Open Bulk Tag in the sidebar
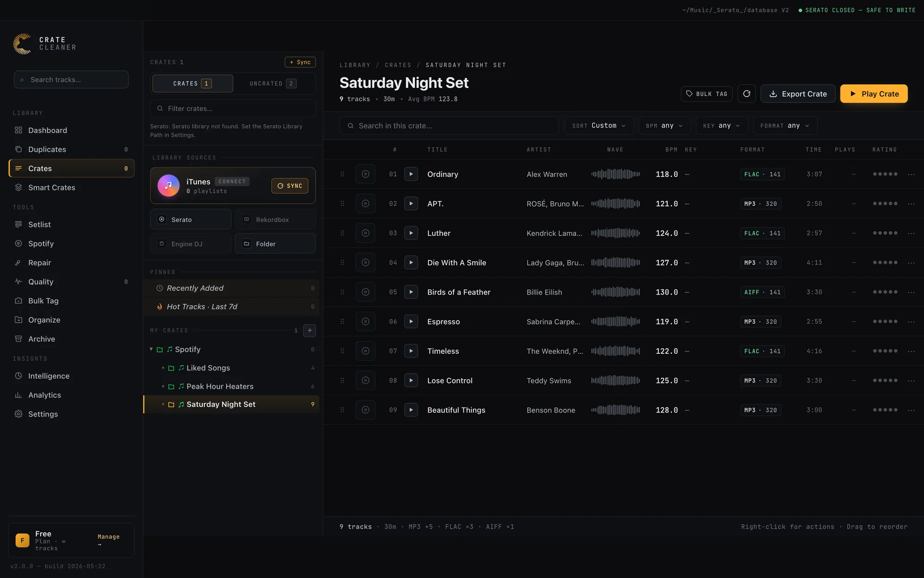The width and height of the screenshot is (924, 578). coord(71,301)
